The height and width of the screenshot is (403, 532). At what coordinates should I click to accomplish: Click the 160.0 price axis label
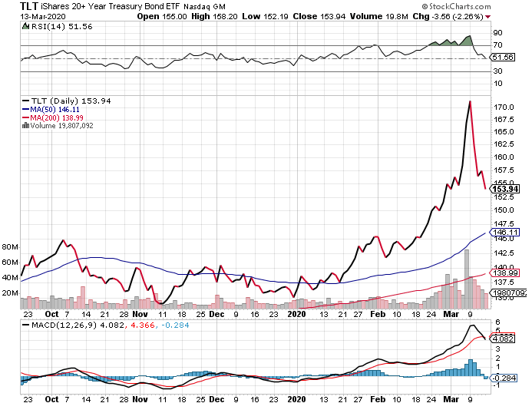(504, 157)
